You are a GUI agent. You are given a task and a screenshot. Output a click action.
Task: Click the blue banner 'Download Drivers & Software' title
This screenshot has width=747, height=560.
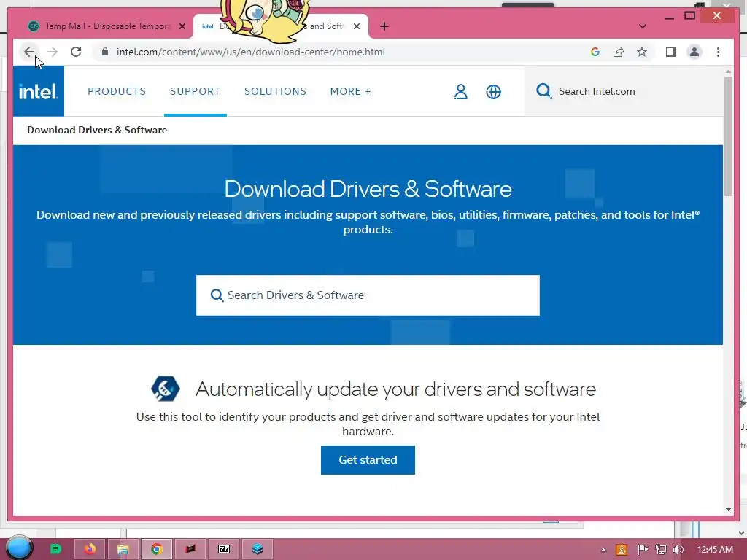pos(368,189)
